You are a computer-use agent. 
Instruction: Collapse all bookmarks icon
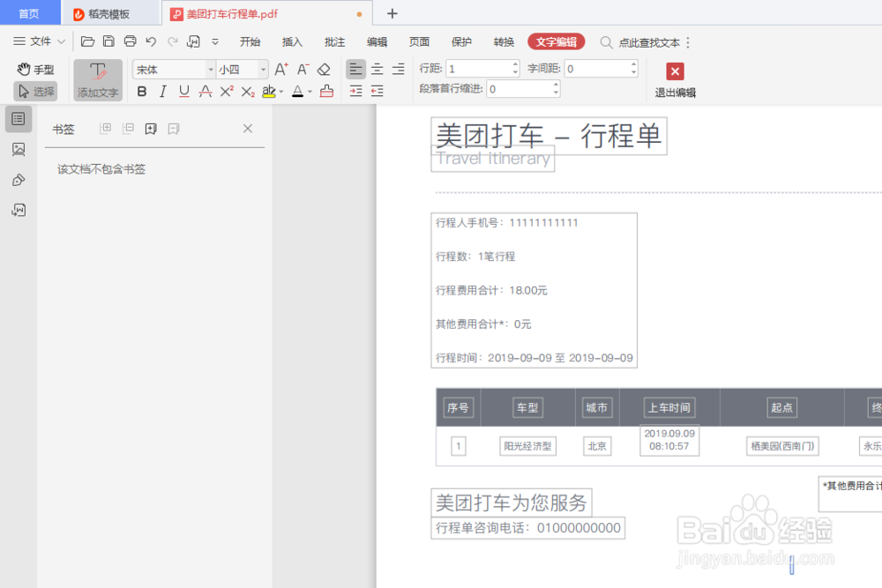(x=128, y=129)
